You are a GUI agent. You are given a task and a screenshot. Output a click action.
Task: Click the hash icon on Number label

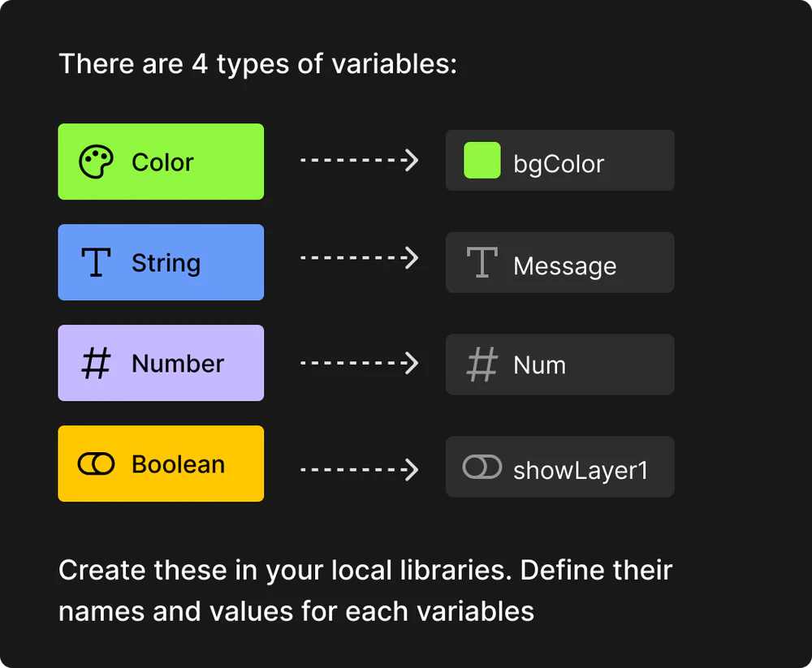[x=96, y=363]
